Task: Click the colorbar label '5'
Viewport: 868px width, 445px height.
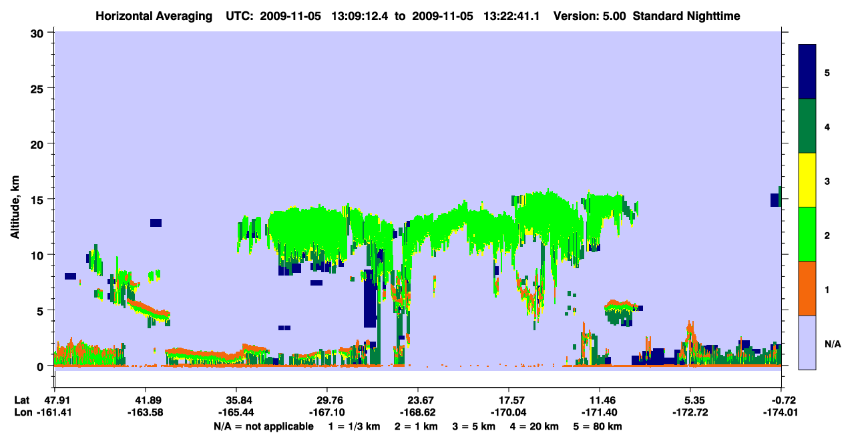Action: 827,72
